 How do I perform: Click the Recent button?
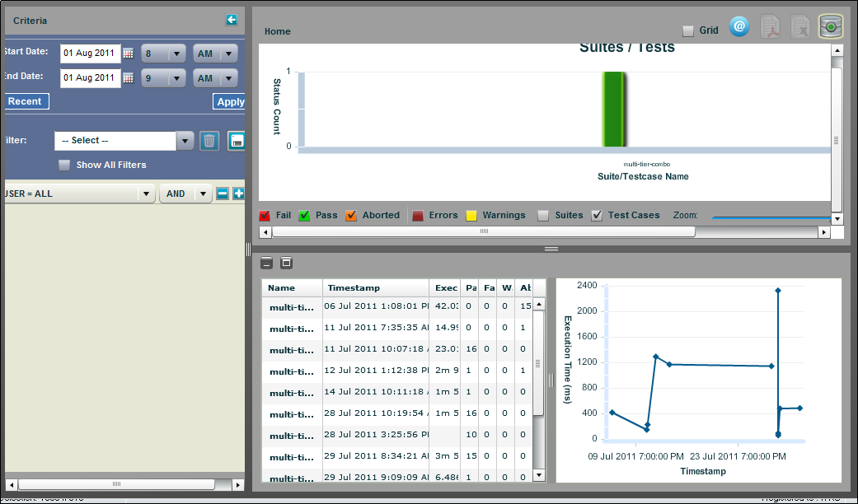coord(25,101)
